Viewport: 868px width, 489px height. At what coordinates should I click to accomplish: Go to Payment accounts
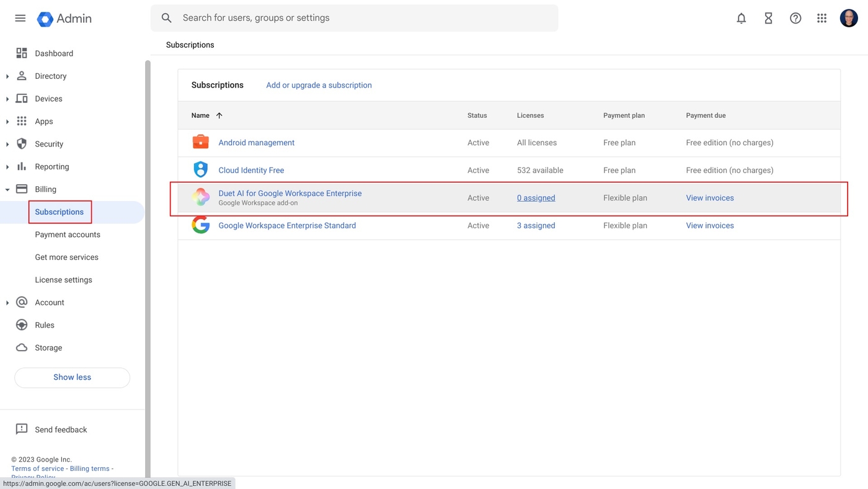pos(68,235)
